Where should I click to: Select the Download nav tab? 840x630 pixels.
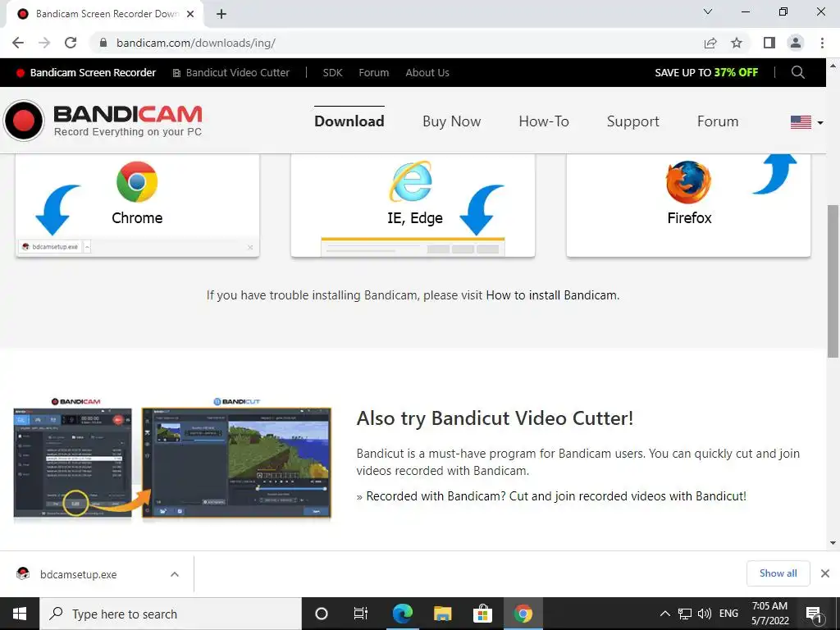[349, 121]
